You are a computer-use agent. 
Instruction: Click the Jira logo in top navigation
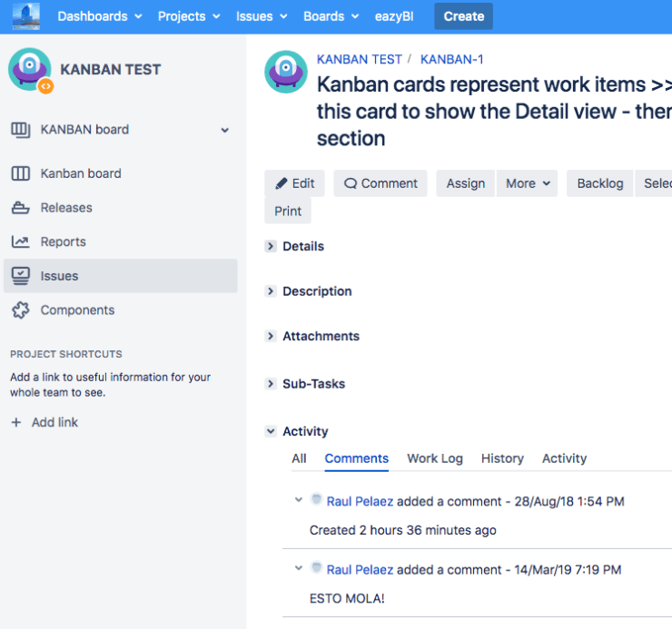coord(25,16)
